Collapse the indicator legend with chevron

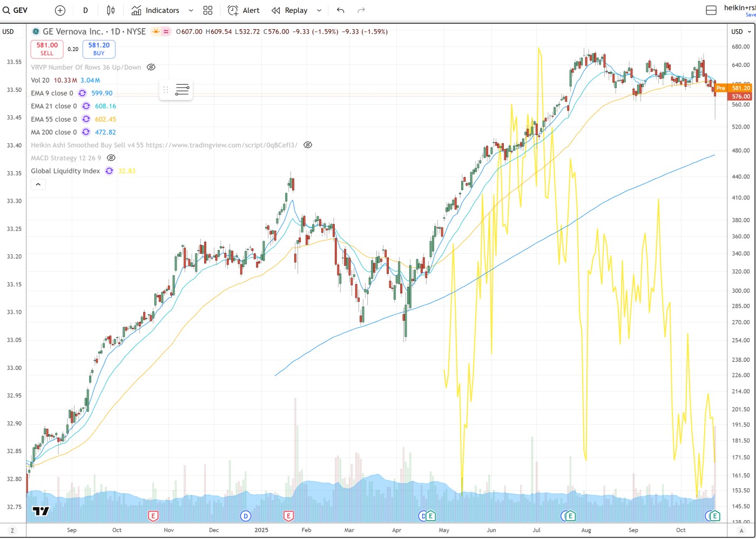click(x=38, y=185)
